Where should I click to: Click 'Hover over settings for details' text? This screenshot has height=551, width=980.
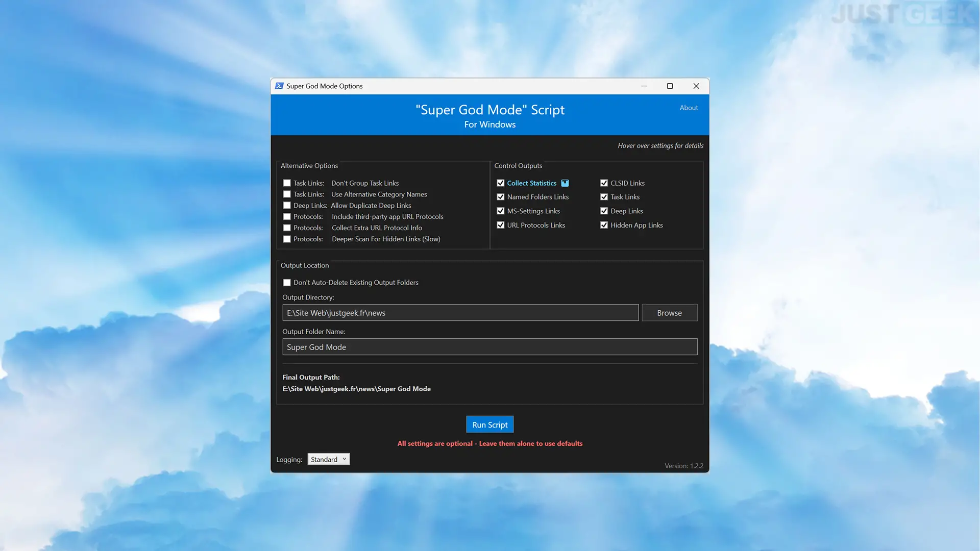pos(660,145)
